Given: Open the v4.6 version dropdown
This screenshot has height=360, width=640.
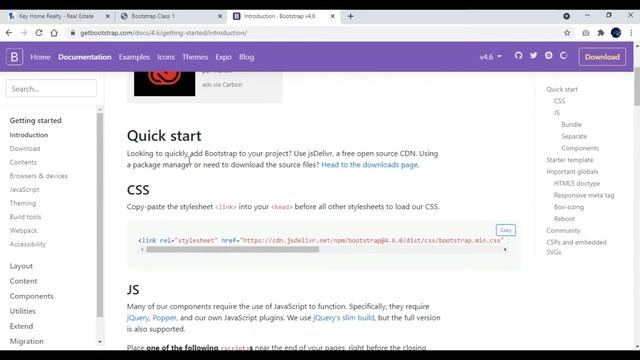Looking at the screenshot, I should click(x=490, y=57).
